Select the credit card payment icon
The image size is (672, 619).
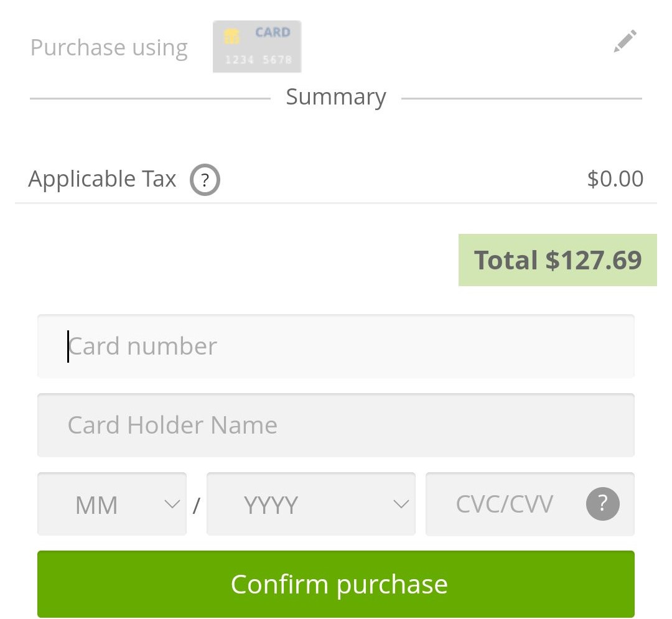click(x=257, y=47)
